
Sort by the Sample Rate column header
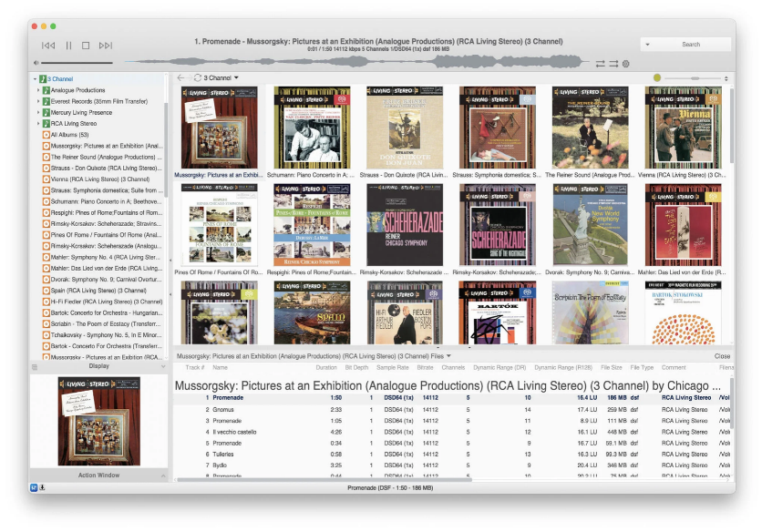pos(392,368)
